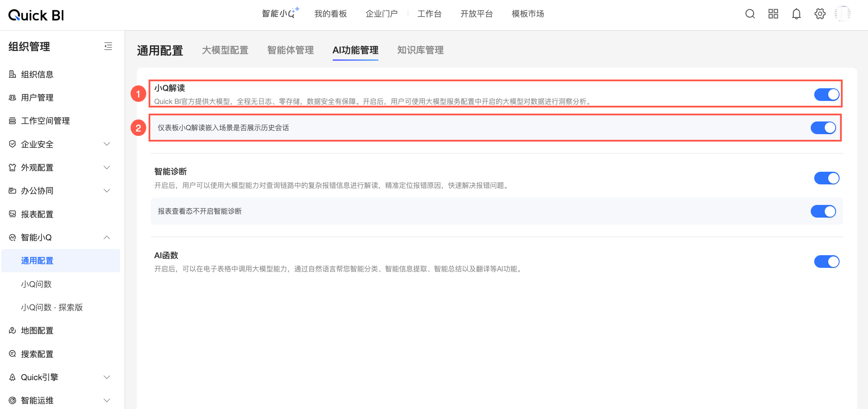This screenshot has width=868, height=409.
Task: Toggle the 小Q解读 switch
Action: tap(826, 94)
